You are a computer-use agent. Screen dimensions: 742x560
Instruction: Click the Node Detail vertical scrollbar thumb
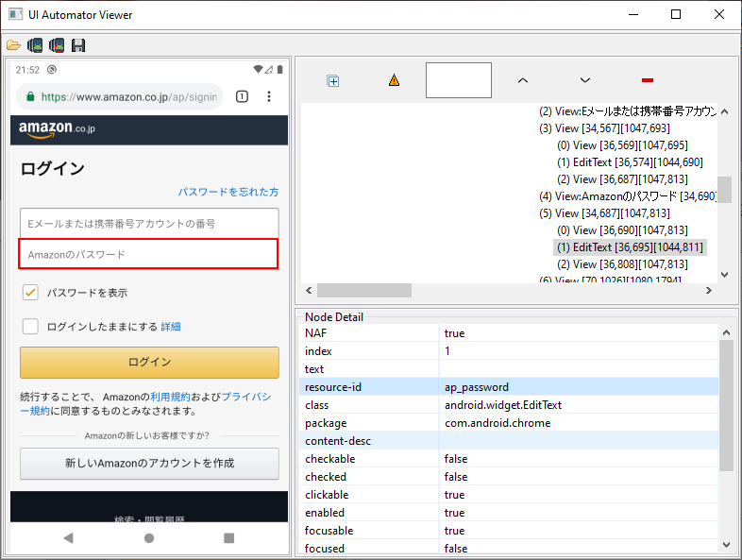tap(726, 405)
